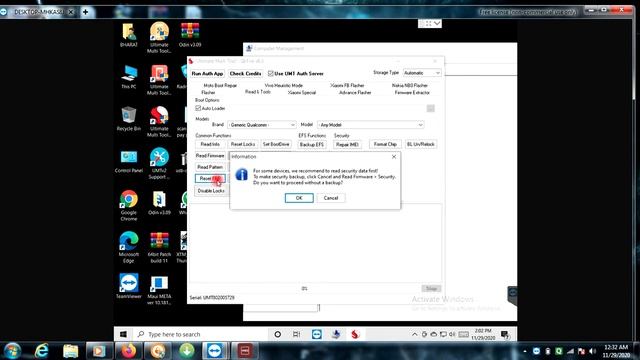
Task: Click the Set BootDrive button
Action: pyautogui.click(x=276, y=144)
